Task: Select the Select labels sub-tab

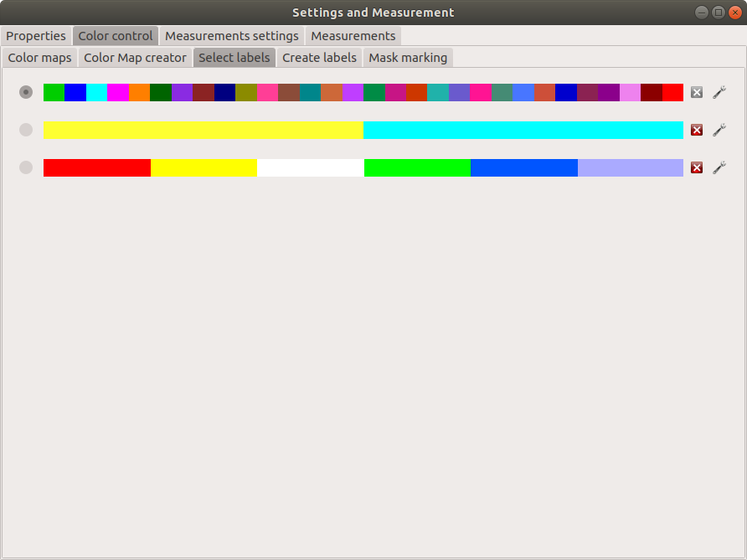Action: [234, 58]
